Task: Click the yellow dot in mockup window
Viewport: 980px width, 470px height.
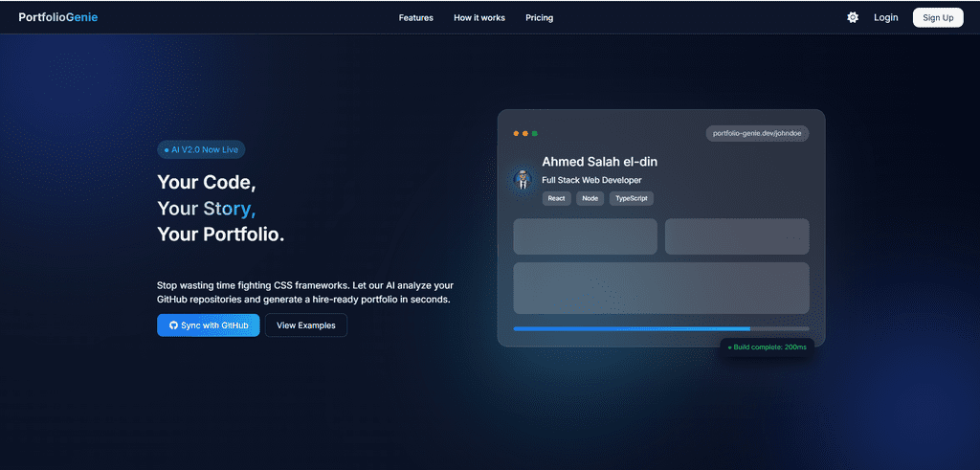Action: coord(525,133)
